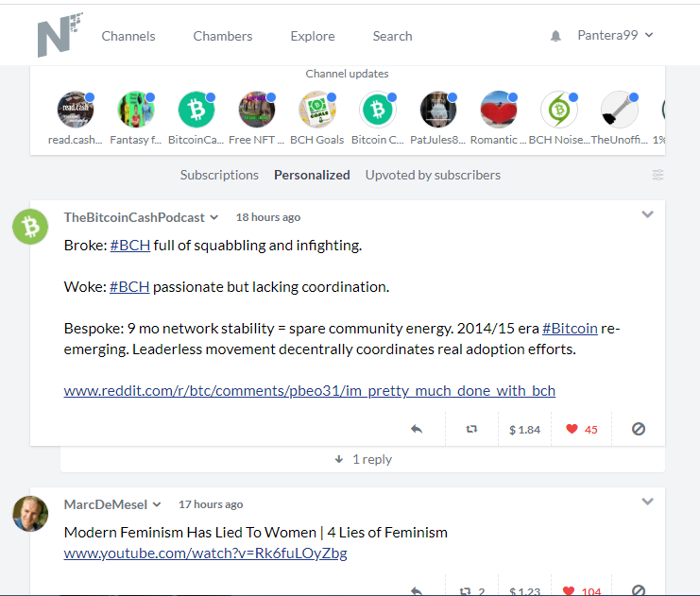Open chevron menu beside TheBitcoinCashPodcast name
Image resolution: width=700 pixels, height=596 pixels.
pyautogui.click(x=214, y=217)
